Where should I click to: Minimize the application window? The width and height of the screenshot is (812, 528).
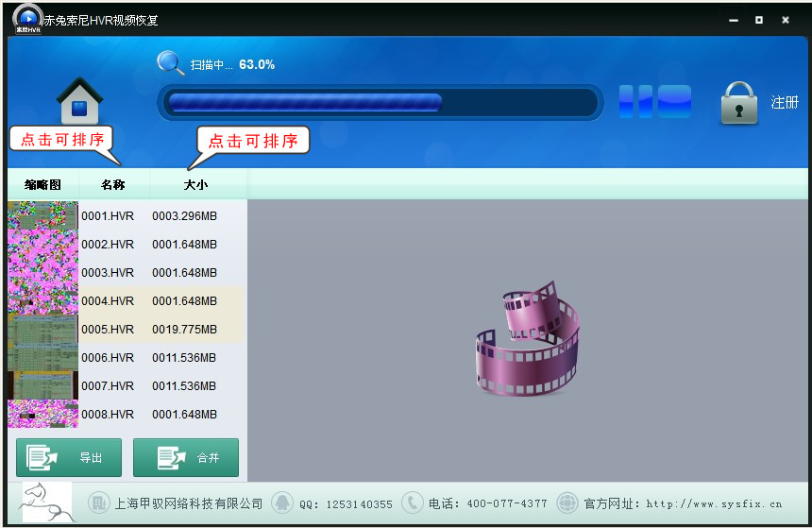click(x=734, y=20)
